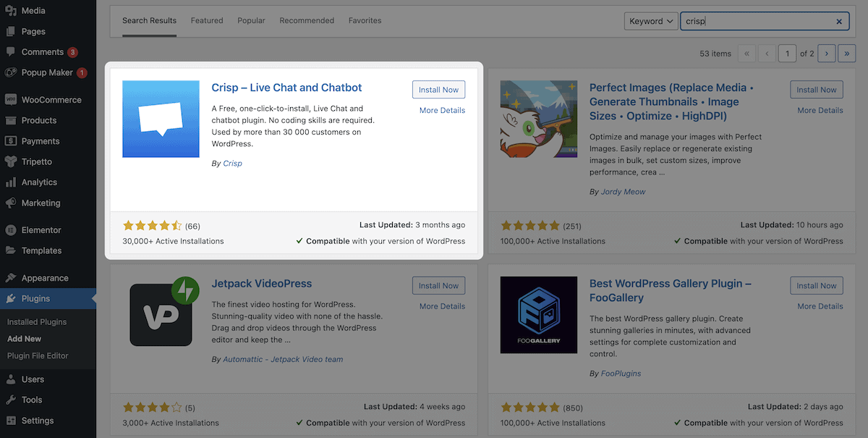Viewport: 868px width, 438px height.
Task: Switch to the Featured tab
Action: pos(207,20)
